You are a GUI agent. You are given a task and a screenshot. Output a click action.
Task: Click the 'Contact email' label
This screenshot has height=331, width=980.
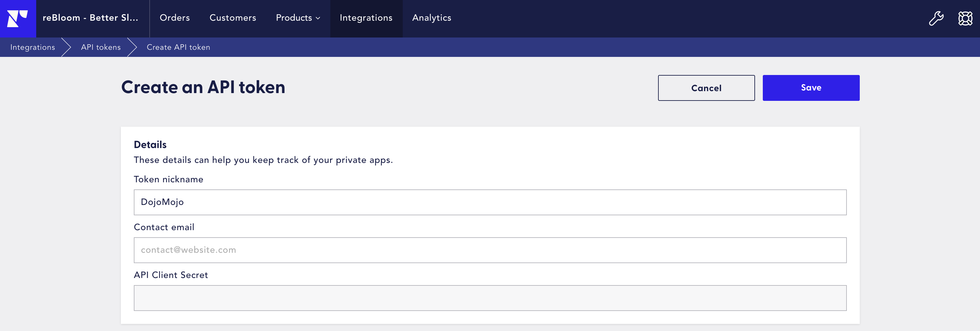coord(164,227)
